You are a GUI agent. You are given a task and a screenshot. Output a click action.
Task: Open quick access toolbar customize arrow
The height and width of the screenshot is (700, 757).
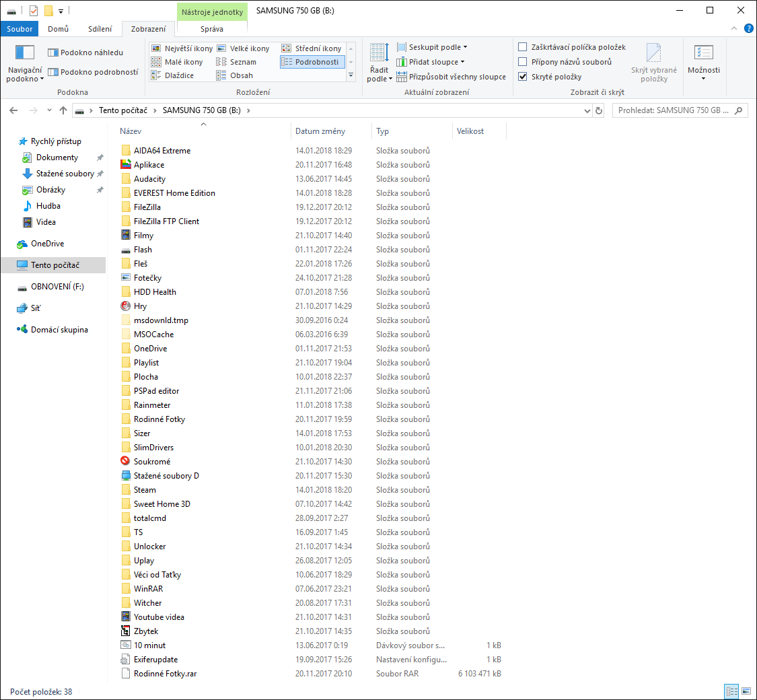pyautogui.click(x=61, y=11)
